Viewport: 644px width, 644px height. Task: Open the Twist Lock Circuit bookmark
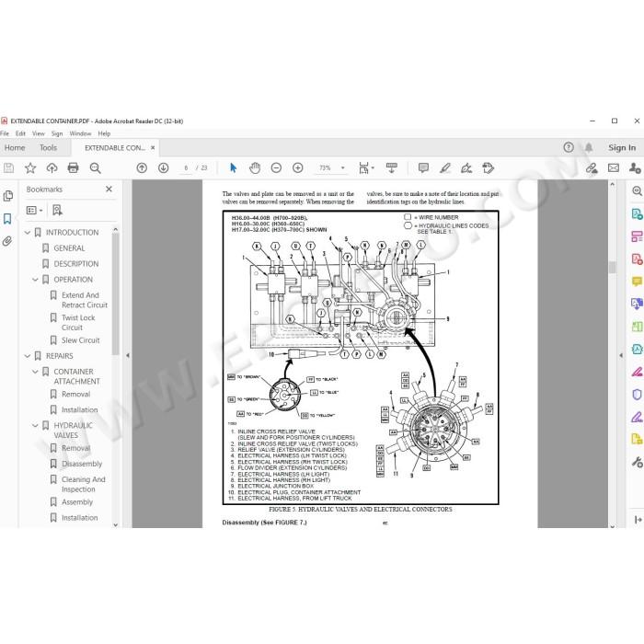click(78, 322)
